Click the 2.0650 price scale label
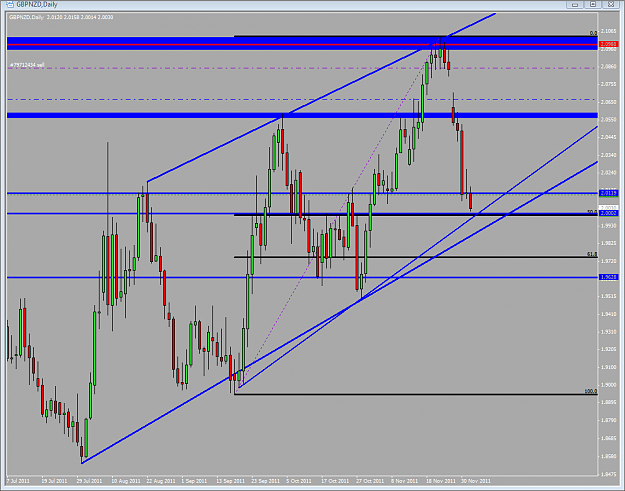This screenshot has height=491, width=625. pos(609,102)
